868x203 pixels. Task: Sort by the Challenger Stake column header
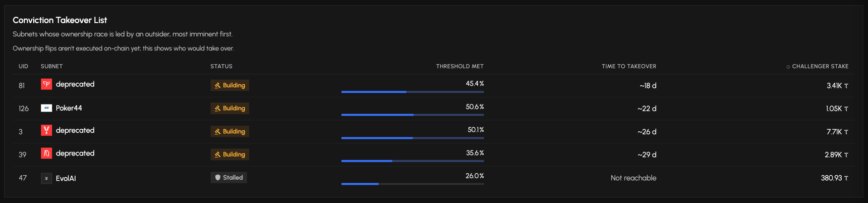820,66
